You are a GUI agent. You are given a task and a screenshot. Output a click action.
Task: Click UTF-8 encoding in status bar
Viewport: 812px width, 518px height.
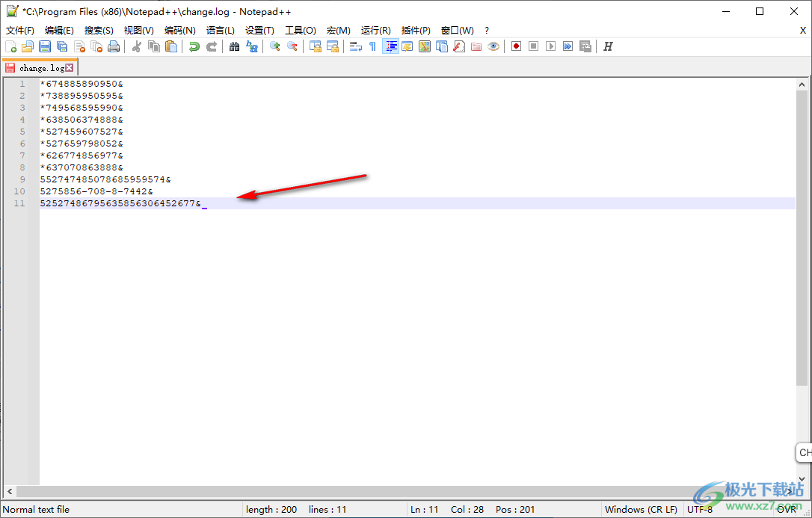pyautogui.click(x=700, y=510)
